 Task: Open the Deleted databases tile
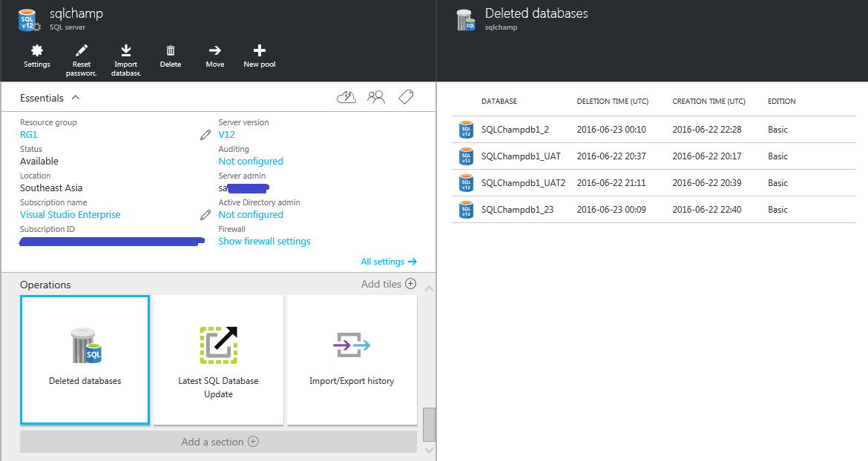[85, 360]
